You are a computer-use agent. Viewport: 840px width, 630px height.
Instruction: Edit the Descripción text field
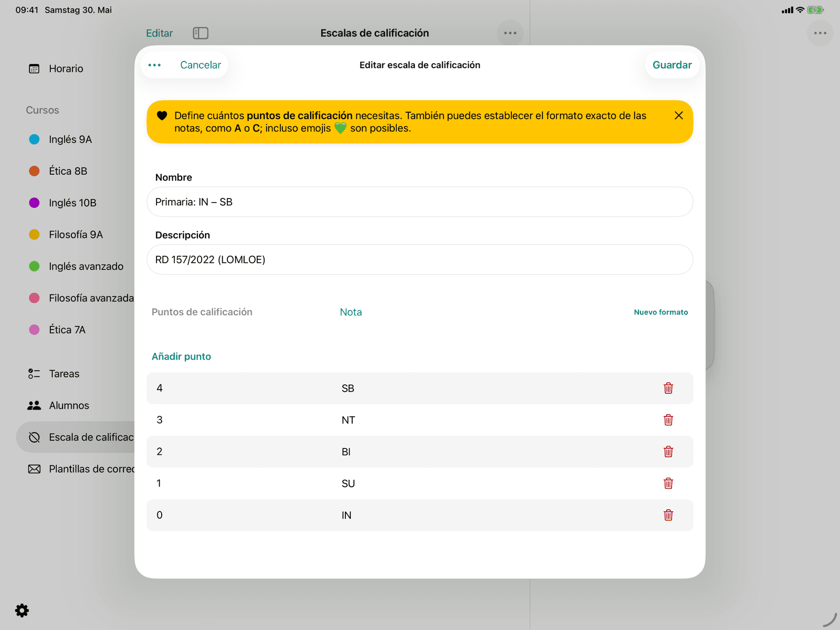tap(420, 259)
